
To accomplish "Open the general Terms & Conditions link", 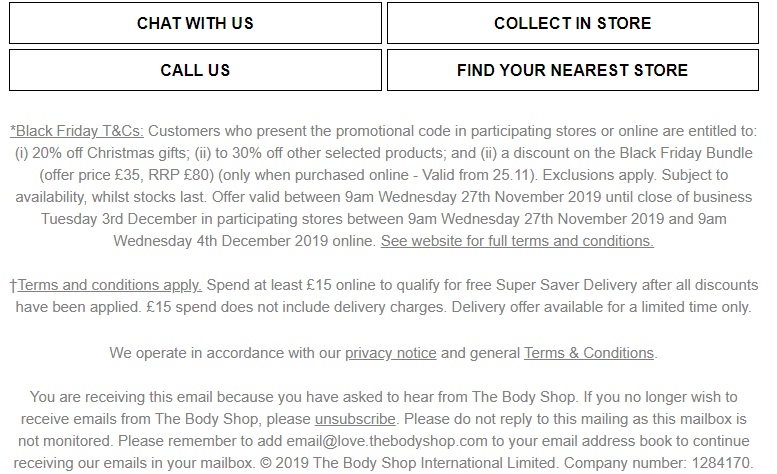I will click(x=589, y=353).
